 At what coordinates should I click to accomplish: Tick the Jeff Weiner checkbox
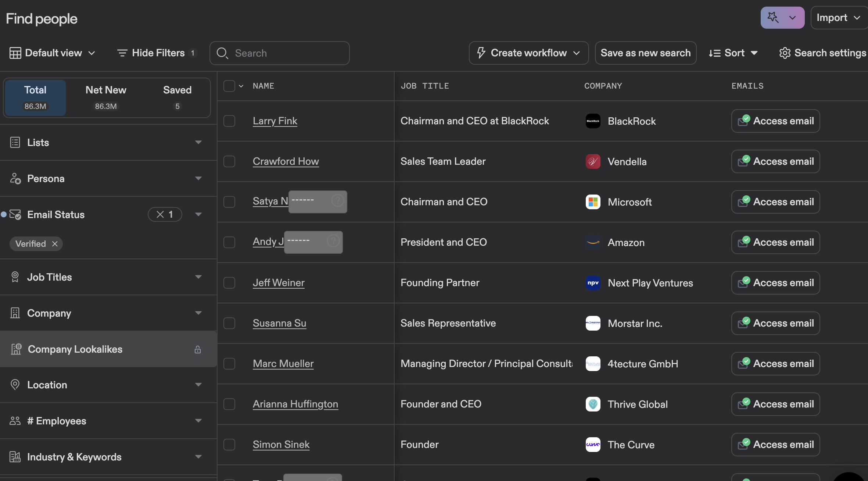[229, 283]
